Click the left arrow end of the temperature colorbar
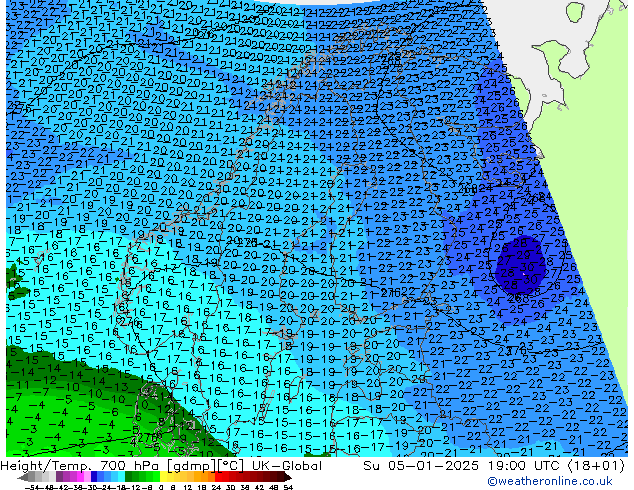Viewport: 634px width, 490px height. click(22, 477)
